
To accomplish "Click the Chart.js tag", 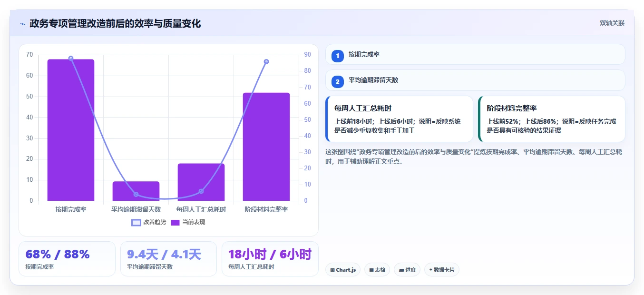I will [x=343, y=270].
